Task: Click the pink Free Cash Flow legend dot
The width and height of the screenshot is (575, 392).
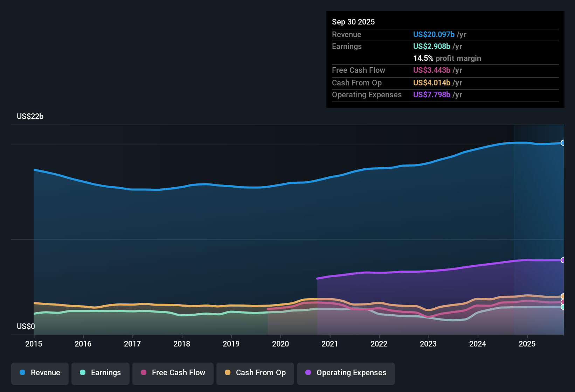Action: 143,373
